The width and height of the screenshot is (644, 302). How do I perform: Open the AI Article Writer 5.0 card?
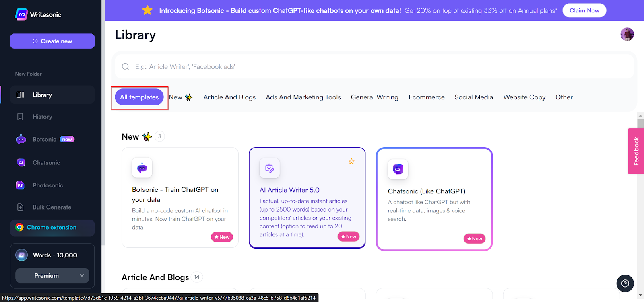(x=307, y=198)
